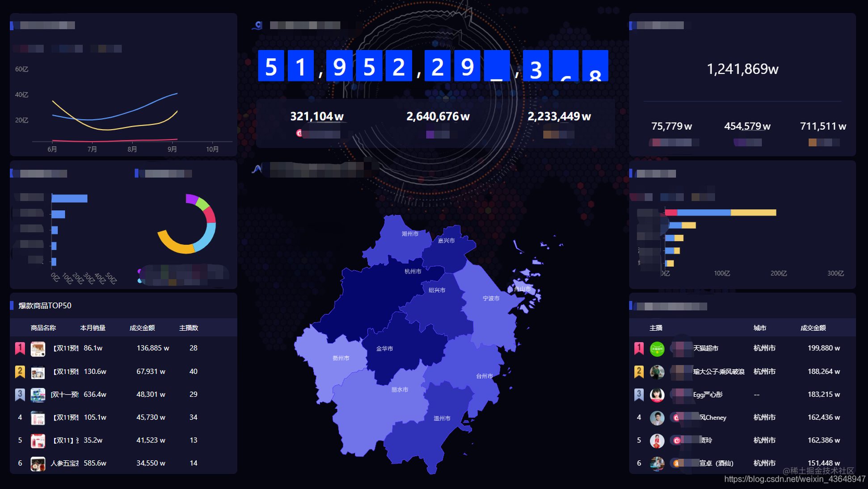This screenshot has height=489, width=868.
Task: Click the purple segment of the donut chart
Action: (192, 199)
